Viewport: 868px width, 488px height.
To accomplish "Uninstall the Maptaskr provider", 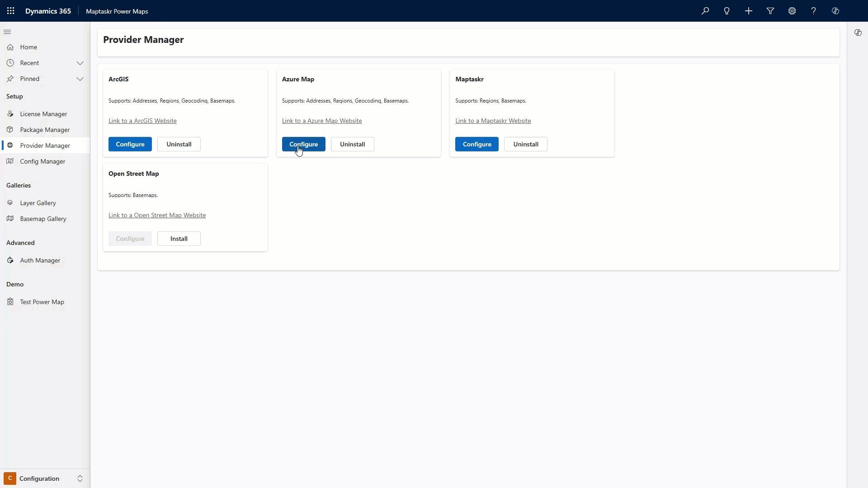I will pos(525,144).
